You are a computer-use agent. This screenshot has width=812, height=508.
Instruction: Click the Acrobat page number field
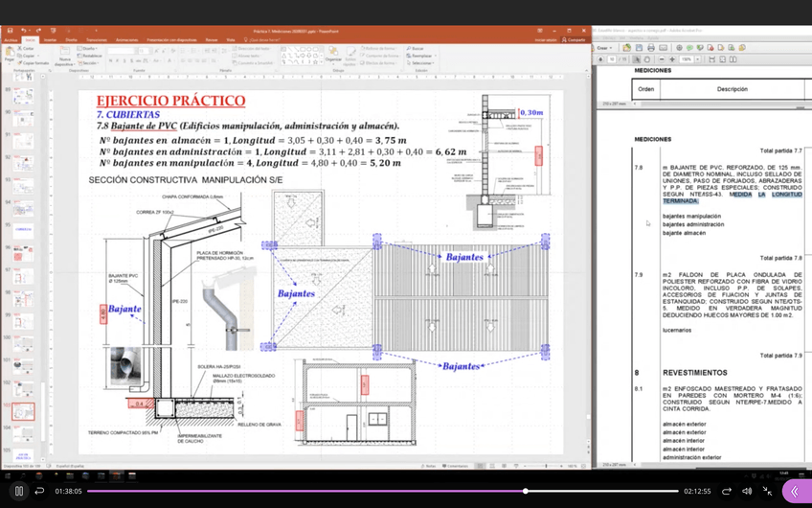[612, 59]
